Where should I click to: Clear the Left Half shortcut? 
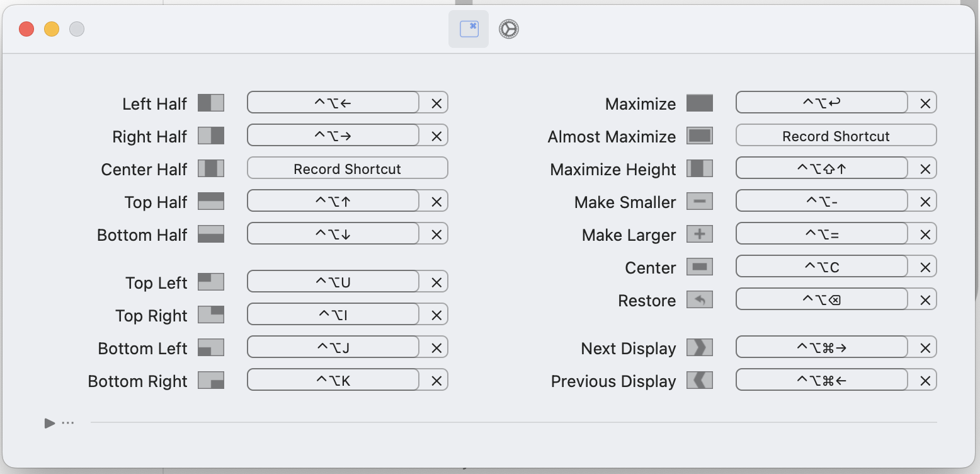tap(436, 103)
